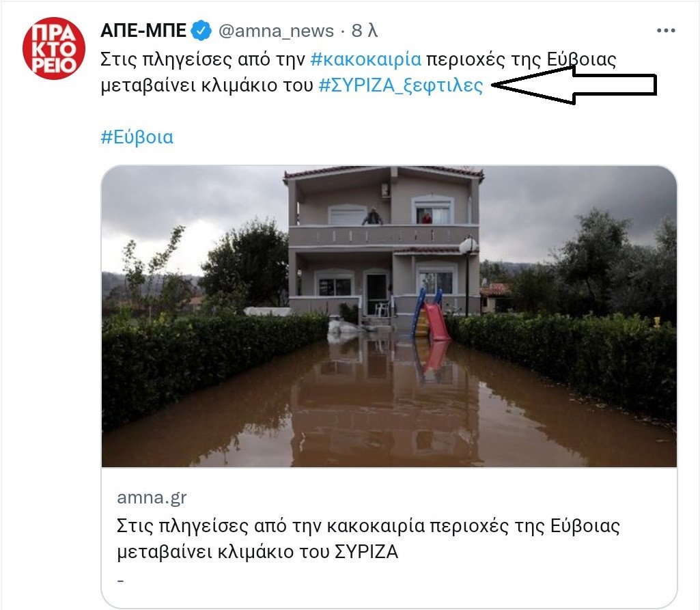Open the #κακοκαιρία hashtag
700x610 pixels.
[x=365, y=59]
